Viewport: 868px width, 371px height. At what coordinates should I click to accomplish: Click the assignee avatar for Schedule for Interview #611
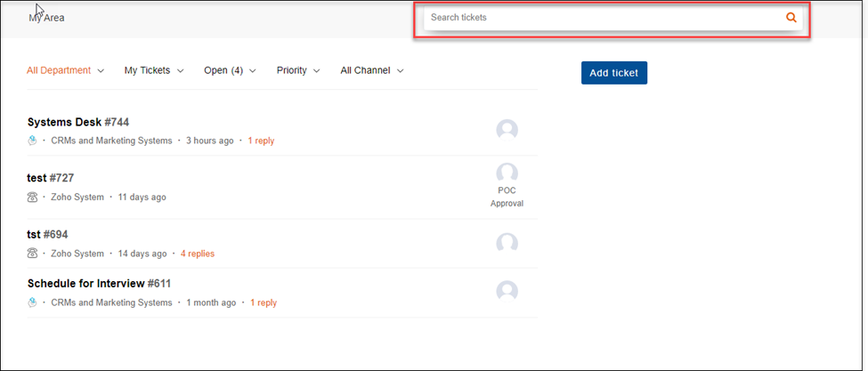click(x=507, y=291)
